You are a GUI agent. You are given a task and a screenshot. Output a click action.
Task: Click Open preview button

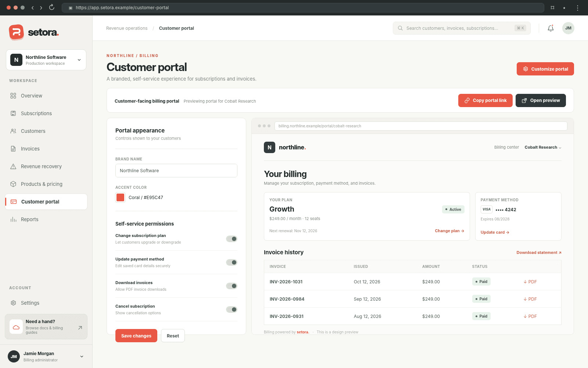point(541,100)
